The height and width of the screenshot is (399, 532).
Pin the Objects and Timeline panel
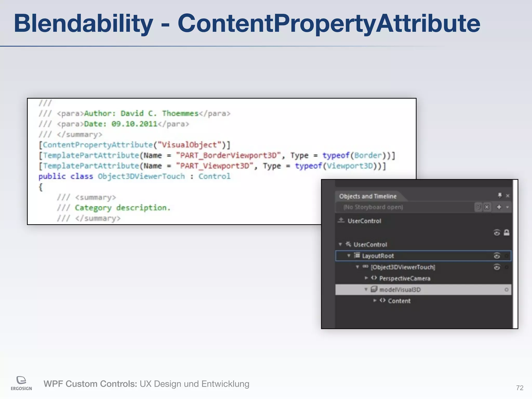pyautogui.click(x=500, y=195)
